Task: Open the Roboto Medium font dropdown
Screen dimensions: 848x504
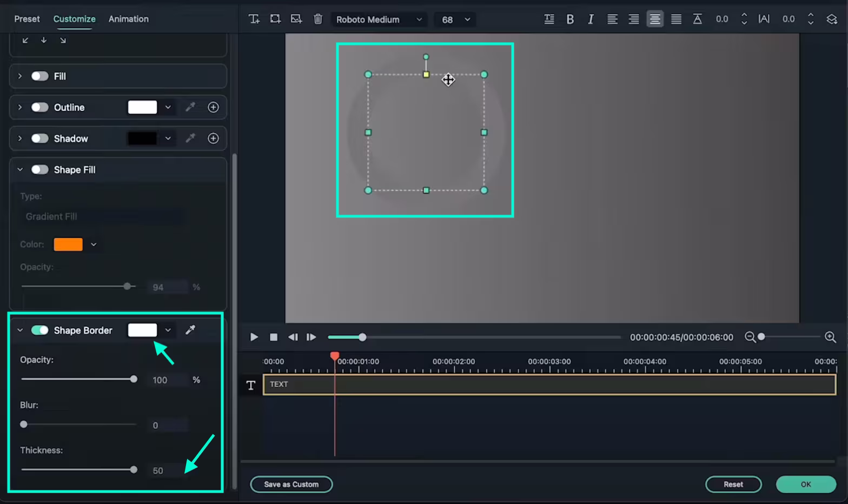Action: pyautogui.click(x=379, y=19)
